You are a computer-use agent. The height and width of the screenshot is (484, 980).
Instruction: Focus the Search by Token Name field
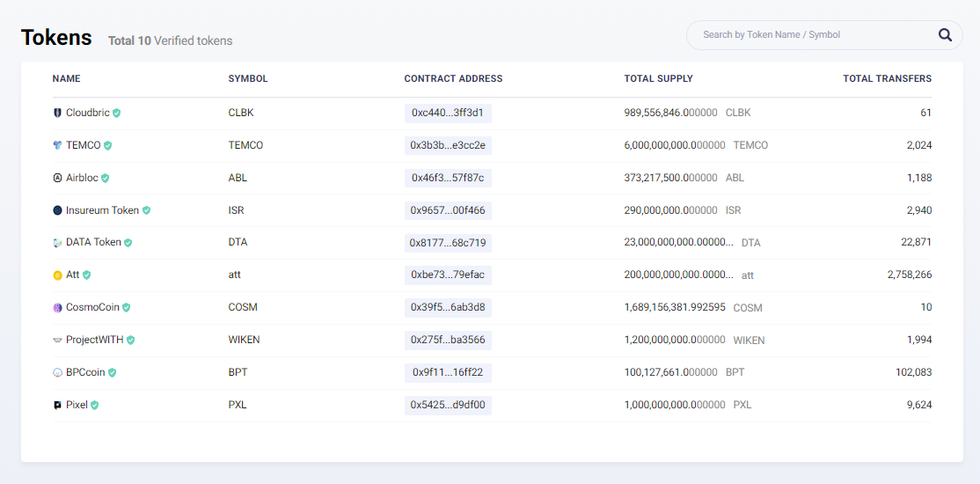pos(824,35)
